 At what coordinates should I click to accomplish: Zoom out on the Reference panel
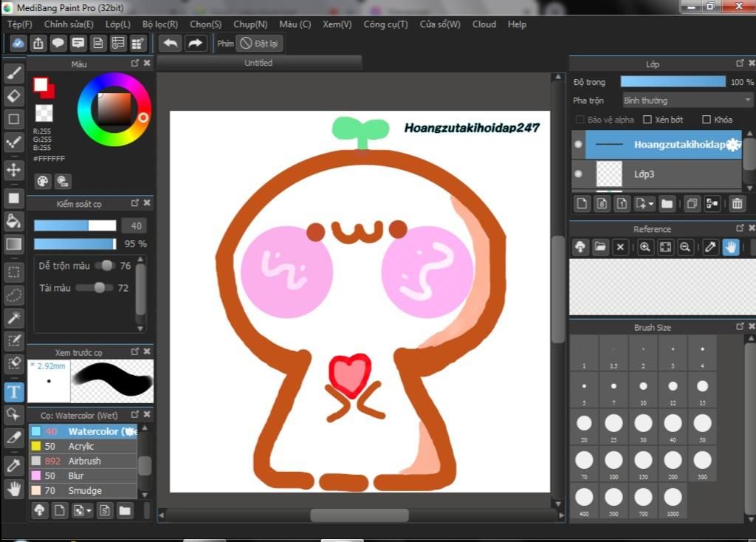click(x=684, y=247)
